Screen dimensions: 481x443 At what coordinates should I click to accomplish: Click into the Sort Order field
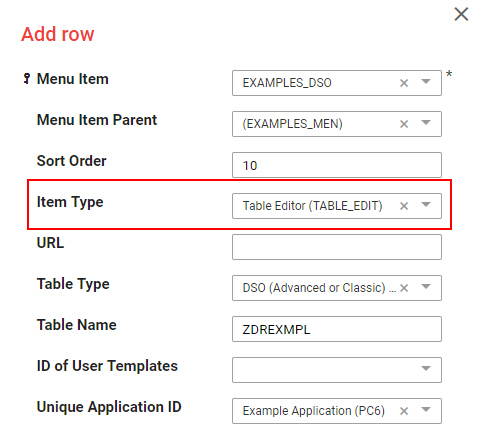(x=337, y=165)
